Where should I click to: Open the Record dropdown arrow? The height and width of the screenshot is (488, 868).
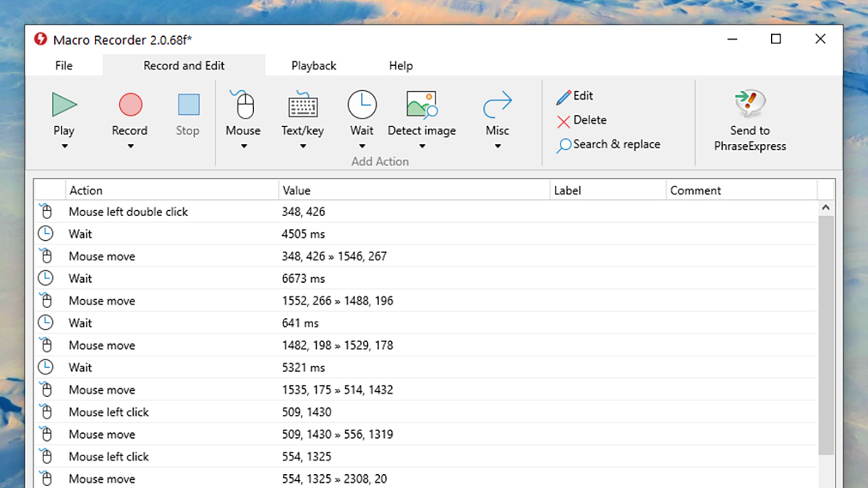pos(130,147)
